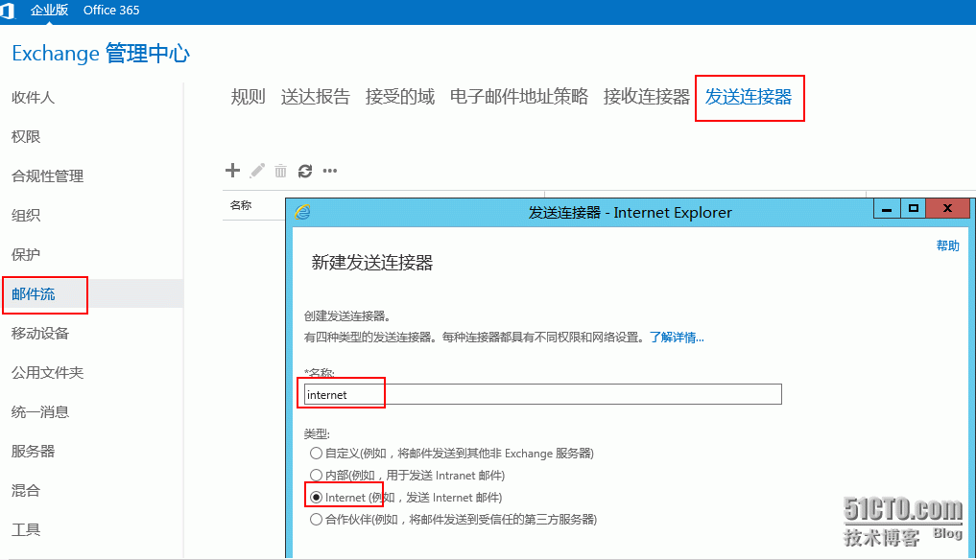976x560 pixels.
Task: Open the 接受的域 tab
Action: [399, 97]
